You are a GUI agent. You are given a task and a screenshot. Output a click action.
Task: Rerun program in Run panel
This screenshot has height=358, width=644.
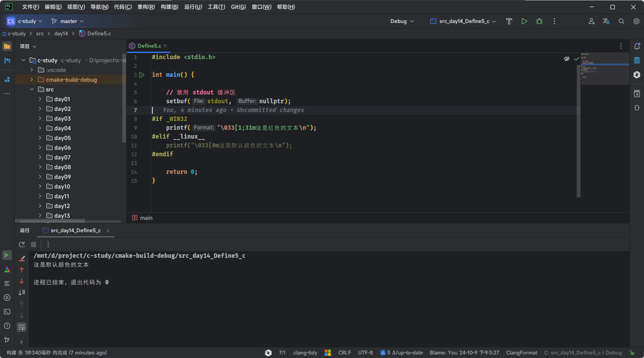click(x=22, y=245)
